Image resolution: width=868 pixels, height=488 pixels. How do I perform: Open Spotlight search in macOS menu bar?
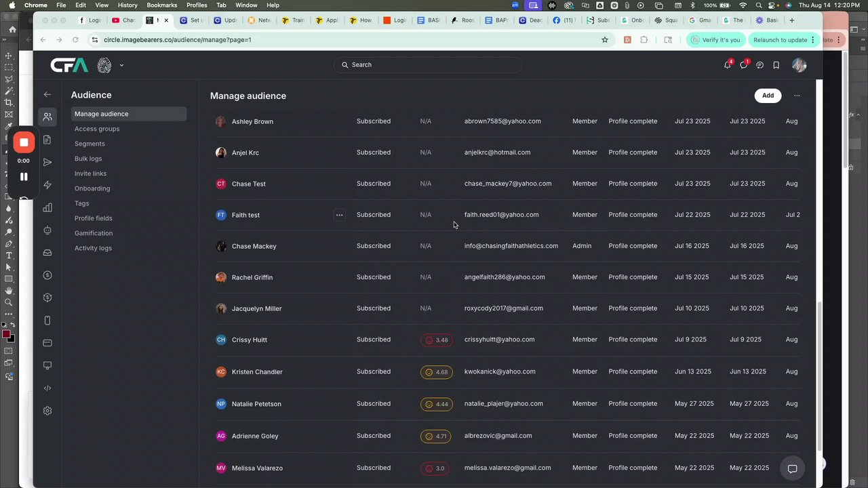pos(759,5)
